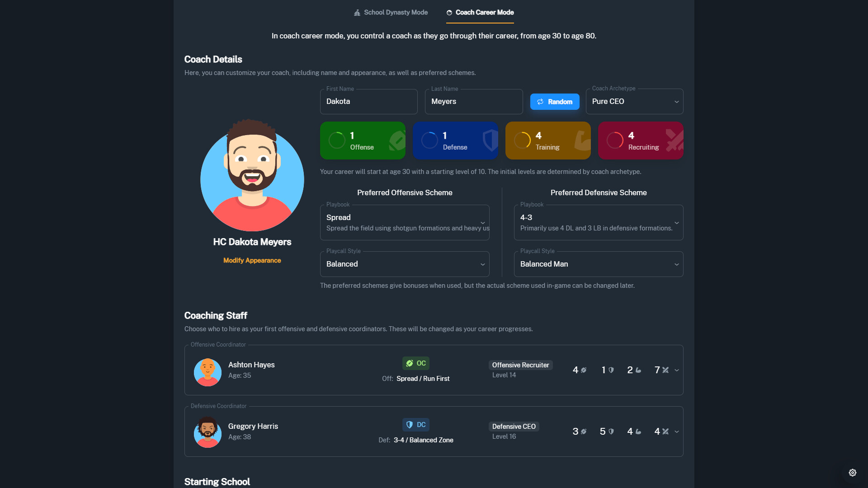Image resolution: width=868 pixels, height=488 pixels.
Task: Click the Modify Appearance link
Action: 252,260
